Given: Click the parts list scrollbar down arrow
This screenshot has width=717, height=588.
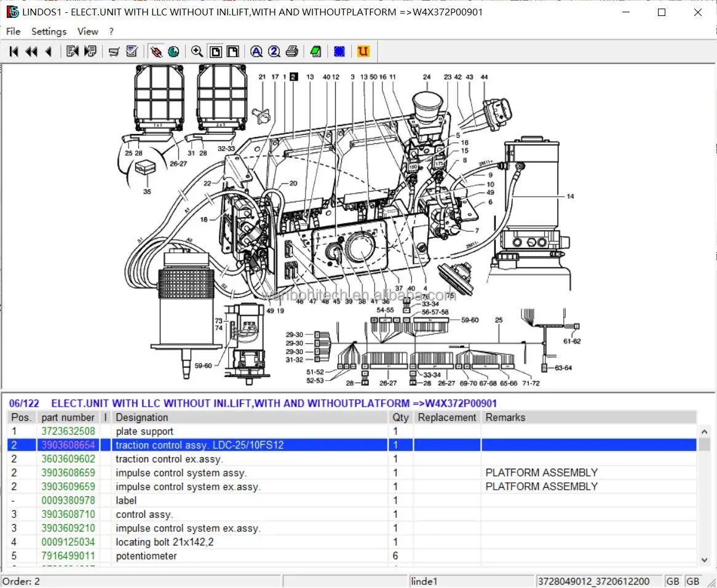Looking at the screenshot, I should (x=705, y=560).
